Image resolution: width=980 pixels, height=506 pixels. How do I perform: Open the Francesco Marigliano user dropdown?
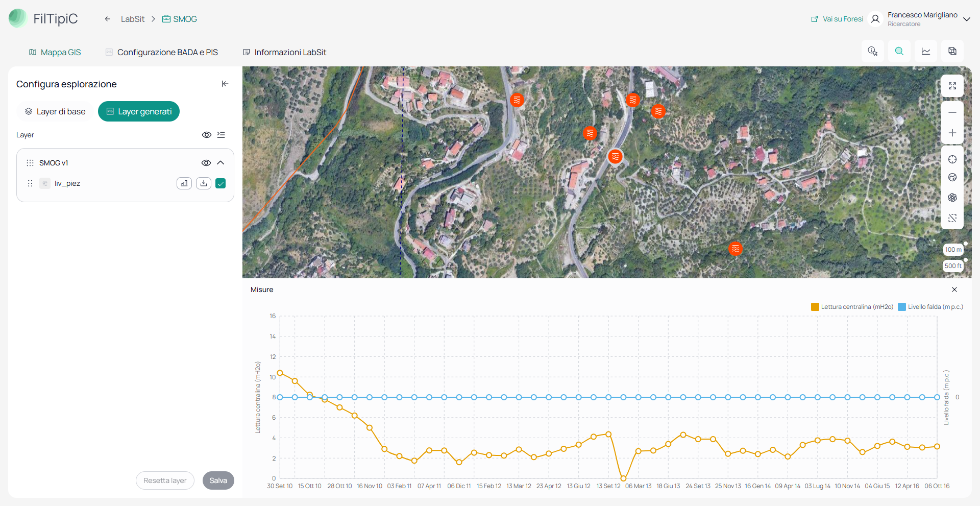967,19
